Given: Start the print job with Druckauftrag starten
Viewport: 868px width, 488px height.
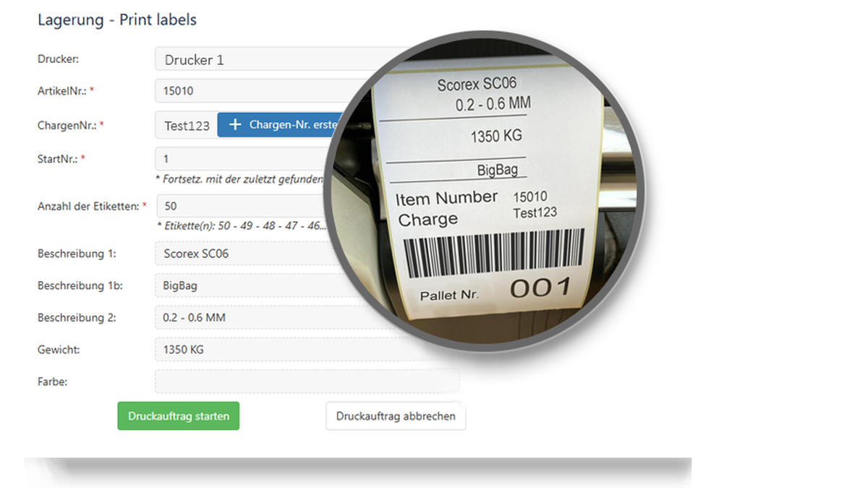Looking at the screenshot, I should coord(179,416).
